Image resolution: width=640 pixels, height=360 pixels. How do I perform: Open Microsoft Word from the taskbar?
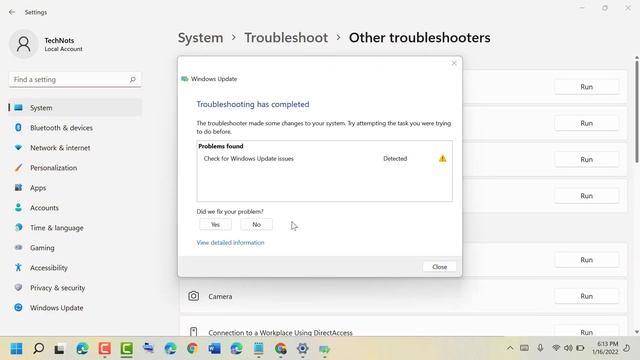point(214,349)
